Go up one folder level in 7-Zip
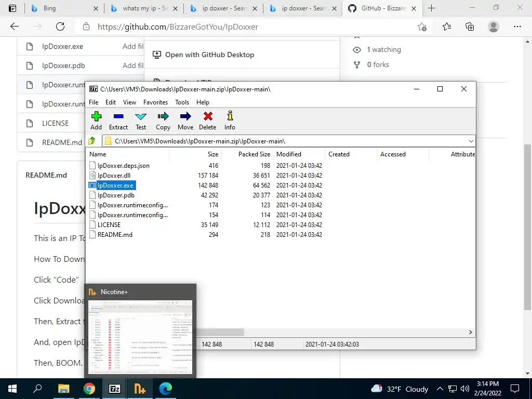 [x=92, y=141]
